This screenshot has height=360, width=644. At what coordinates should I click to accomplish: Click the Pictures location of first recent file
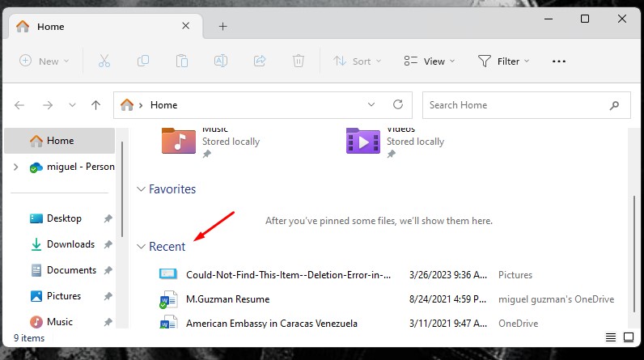click(x=515, y=275)
